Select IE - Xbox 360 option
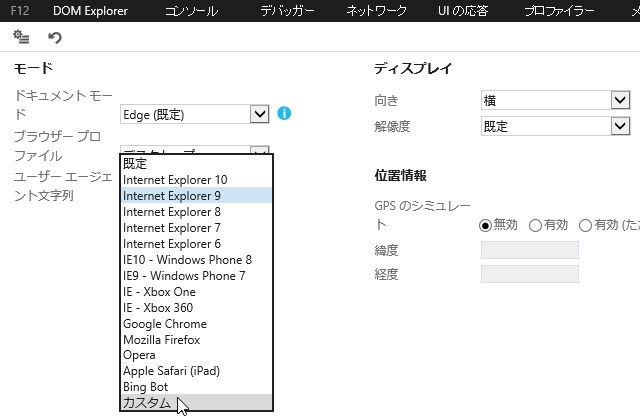This screenshot has width=640, height=418. coord(196,307)
